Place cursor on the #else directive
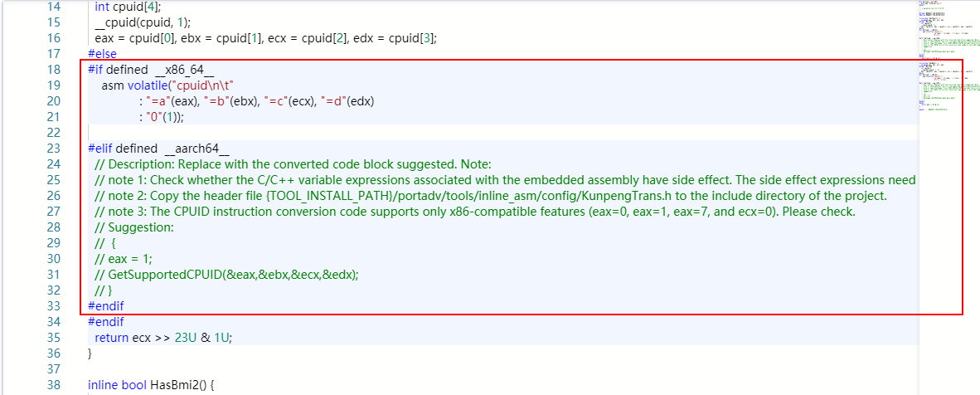The image size is (980, 395). [x=102, y=54]
